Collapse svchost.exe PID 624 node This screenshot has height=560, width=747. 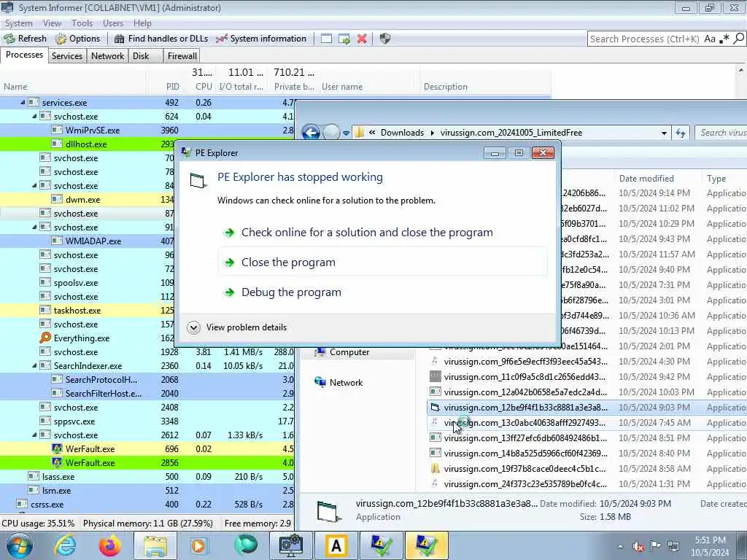tap(34, 116)
